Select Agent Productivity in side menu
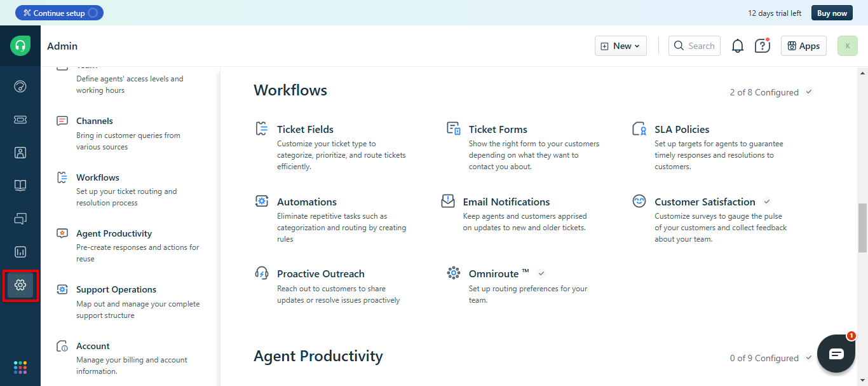The width and height of the screenshot is (868, 386). [x=114, y=233]
